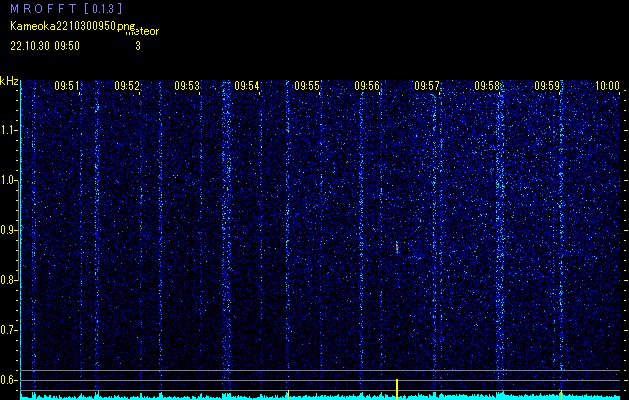
Task: Click the meteor count value 3
Action: pos(138,46)
